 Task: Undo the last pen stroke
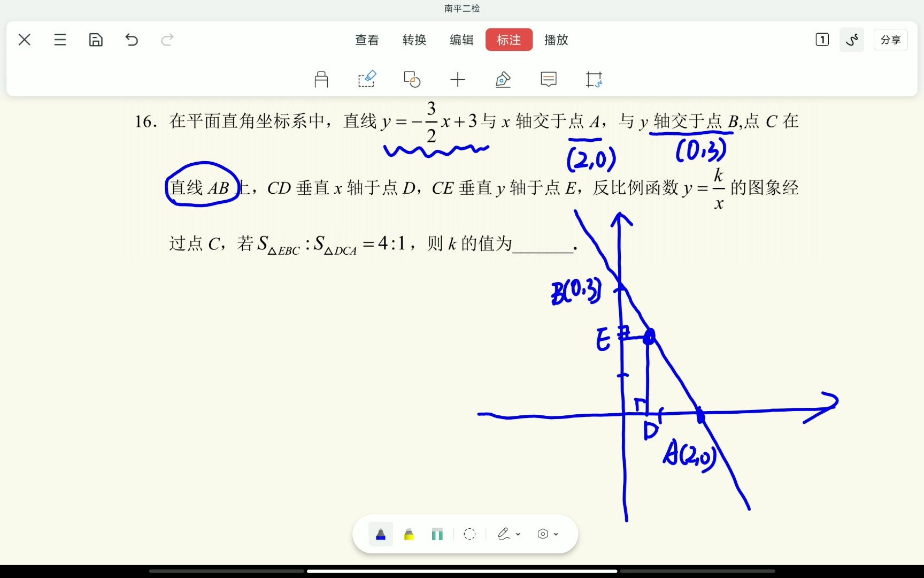(132, 40)
